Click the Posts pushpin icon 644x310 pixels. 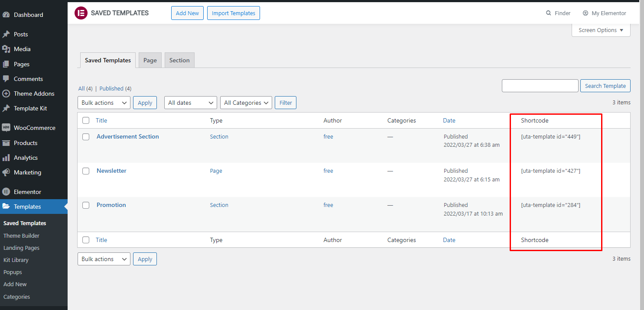point(6,34)
